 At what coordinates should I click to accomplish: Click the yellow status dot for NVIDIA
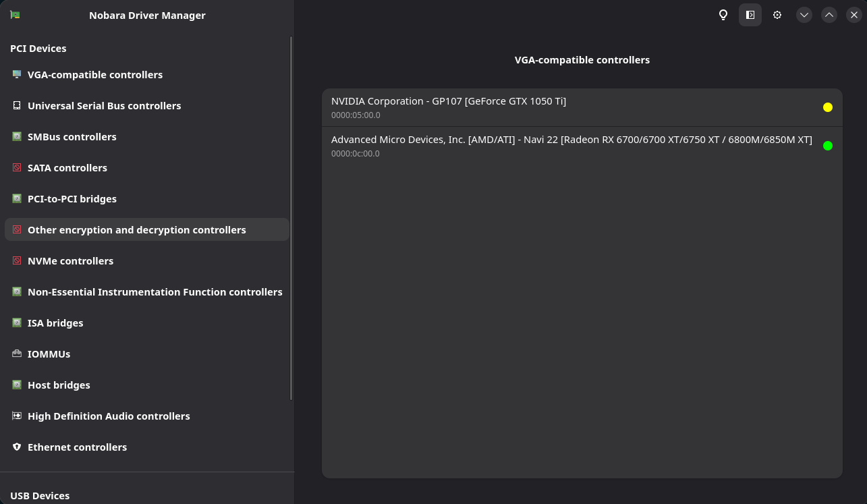pyautogui.click(x=828, y=107)
